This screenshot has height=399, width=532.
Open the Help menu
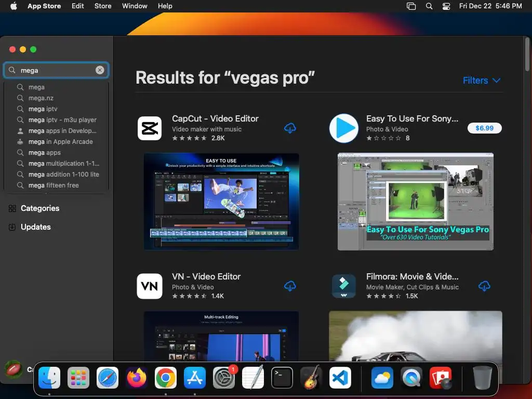(x=165, y=6)
